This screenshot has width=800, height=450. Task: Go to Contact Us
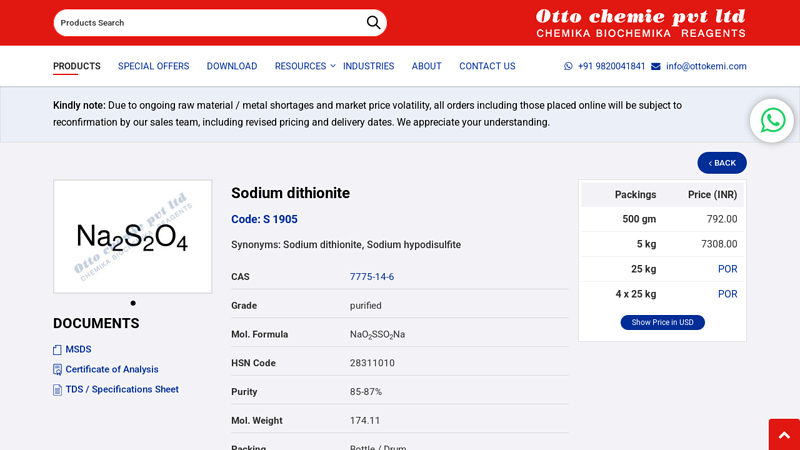[x=487, y=66]
